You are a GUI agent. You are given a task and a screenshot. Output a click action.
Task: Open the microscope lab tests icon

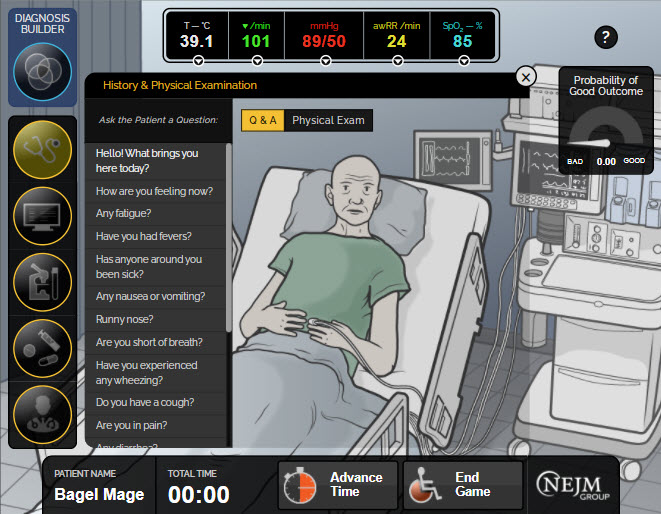click(42, 282)
